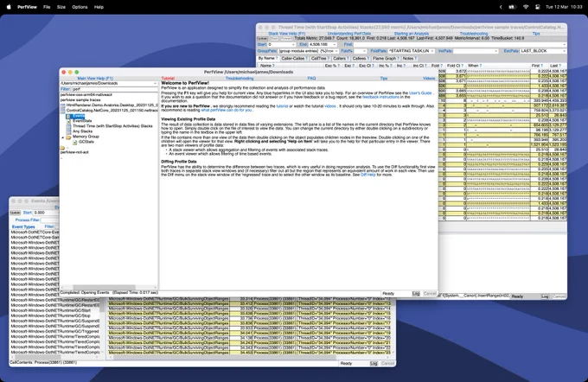Image resolution: width=588 pixels, height=382 pixels.
Task: Click the Log button in Events window status bar
Action: (x=374, y=363)
